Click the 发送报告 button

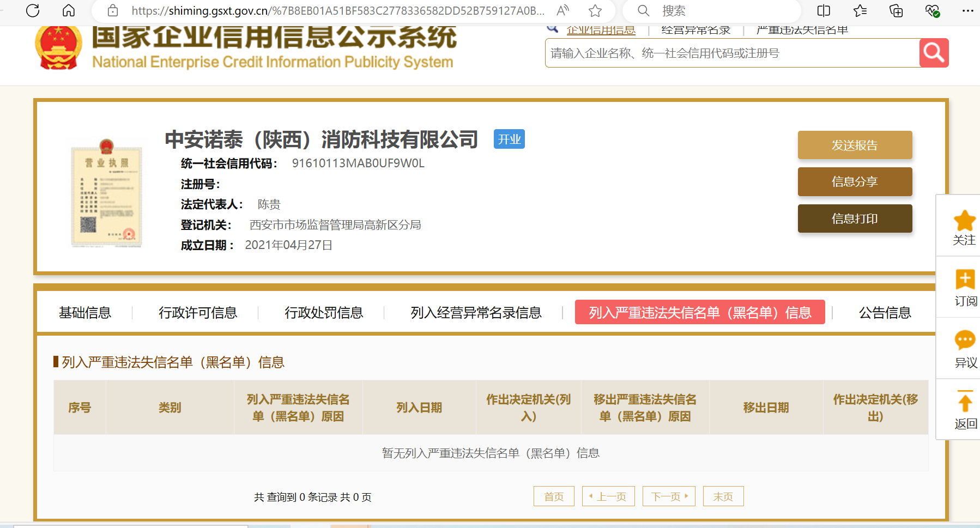point(855,145)
